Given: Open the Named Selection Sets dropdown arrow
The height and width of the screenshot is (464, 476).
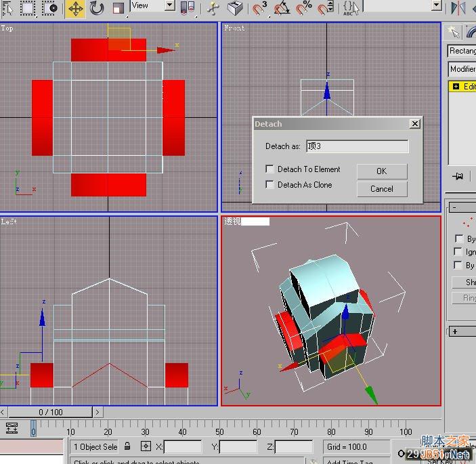Looking at the screenshot, I should tap(436, 5).
